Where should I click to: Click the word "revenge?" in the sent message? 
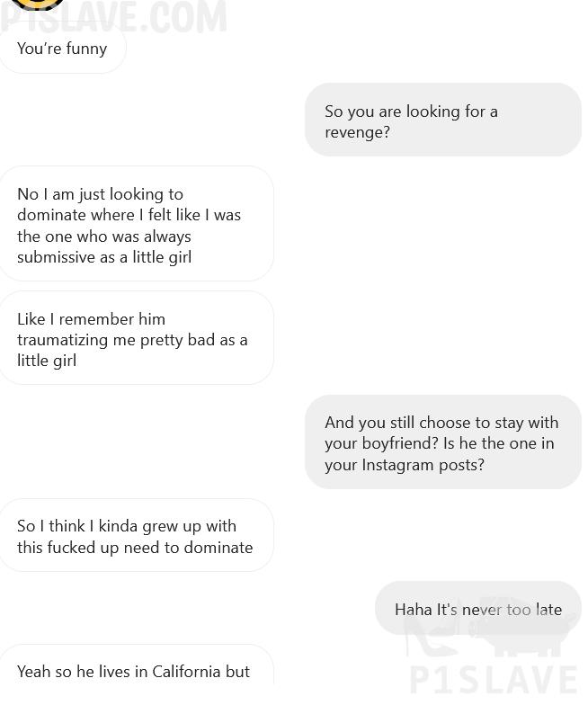(x=358, y=133)
